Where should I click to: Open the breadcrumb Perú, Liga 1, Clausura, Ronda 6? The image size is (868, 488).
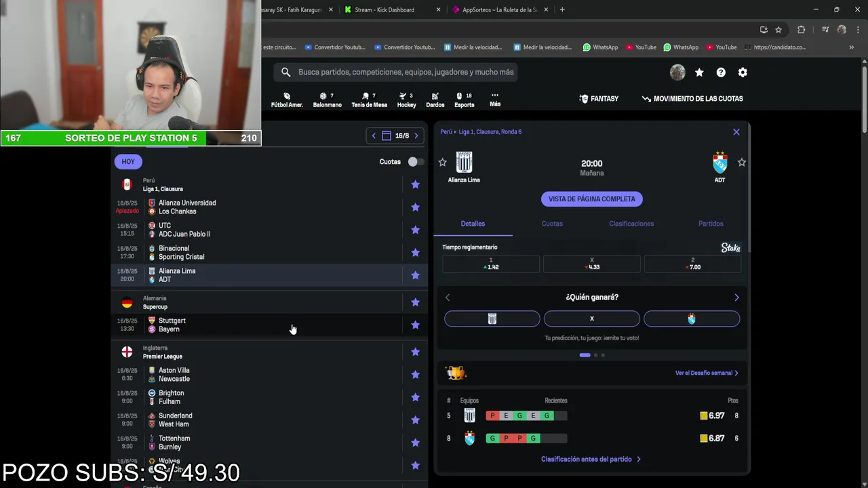coord(481,132)
